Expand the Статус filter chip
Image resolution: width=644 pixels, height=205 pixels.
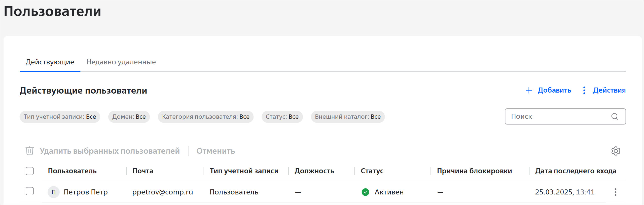[282, 117]
